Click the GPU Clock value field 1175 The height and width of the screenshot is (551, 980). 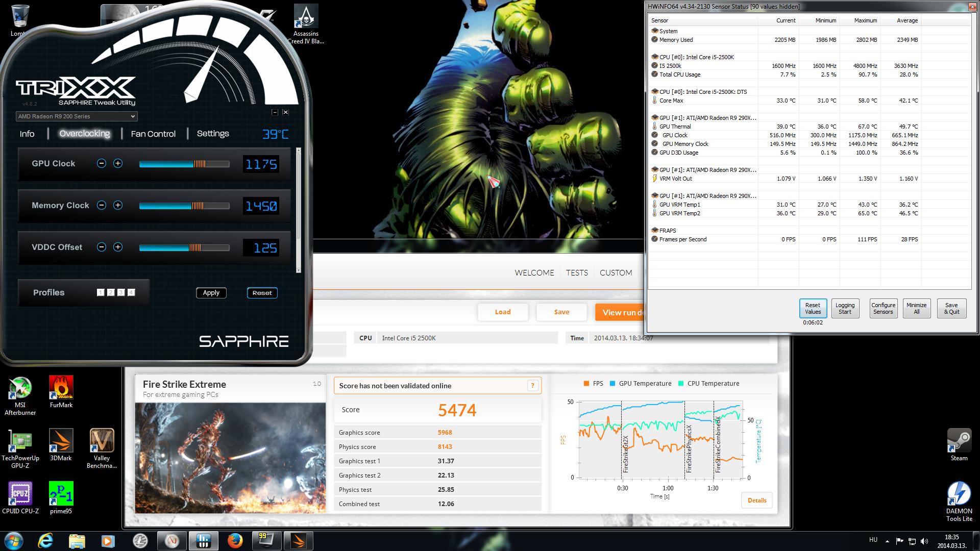pyautogui.click(x=261, y=164)
